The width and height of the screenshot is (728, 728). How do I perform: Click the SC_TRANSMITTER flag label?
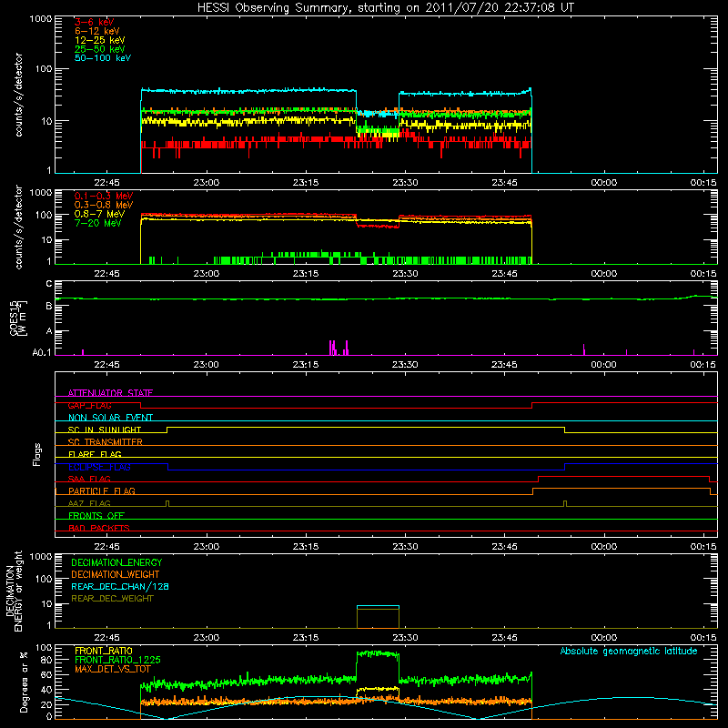(105, 442)
